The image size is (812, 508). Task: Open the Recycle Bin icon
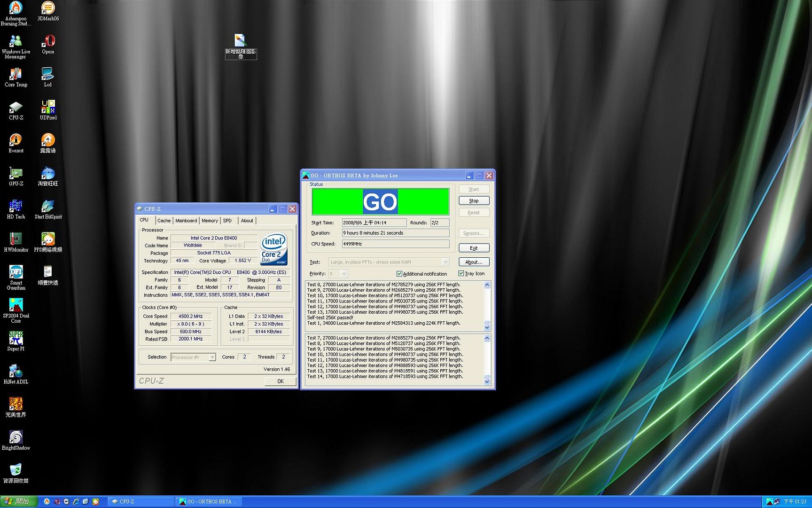pyautogui.click(x=16, y=473)
